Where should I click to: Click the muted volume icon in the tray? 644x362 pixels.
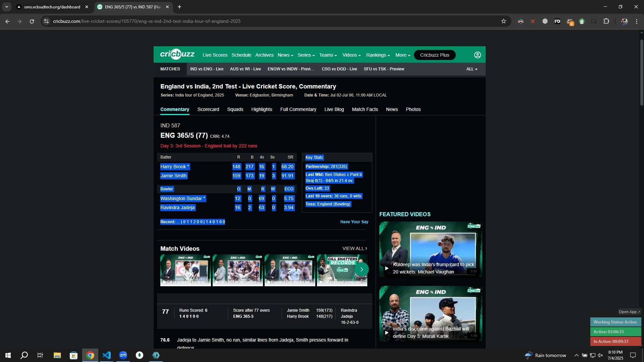(600, 355)
